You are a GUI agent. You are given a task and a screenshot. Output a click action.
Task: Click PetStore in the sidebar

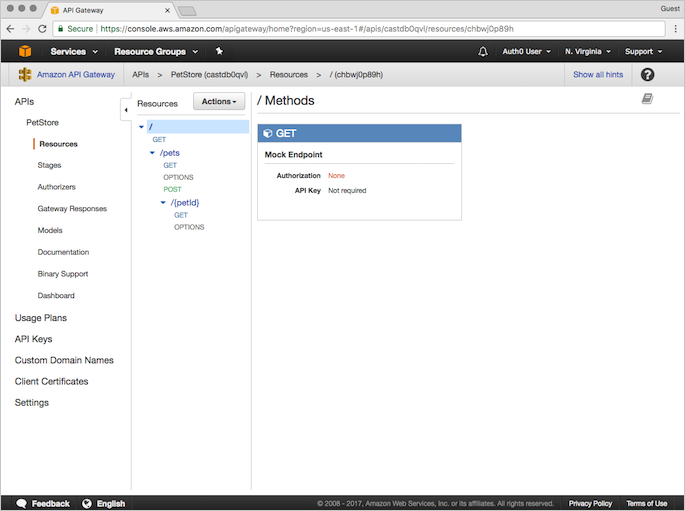click(42, 123)
